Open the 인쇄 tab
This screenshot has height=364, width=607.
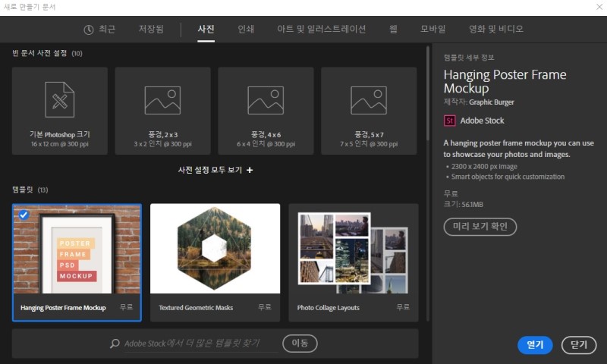pyautogui.click(x=246, y=30)
